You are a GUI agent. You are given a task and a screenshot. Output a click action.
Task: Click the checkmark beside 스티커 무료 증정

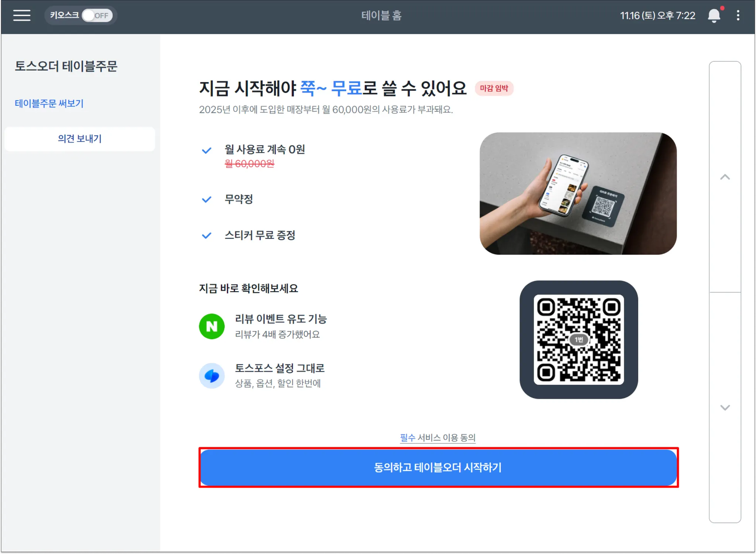pyautogui.click(x=207, y=235)
